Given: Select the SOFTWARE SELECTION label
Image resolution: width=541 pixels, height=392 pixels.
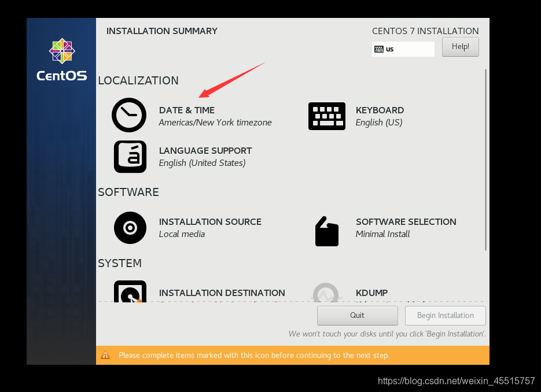Looking at the screenshot, I should (x=406, y=221).
